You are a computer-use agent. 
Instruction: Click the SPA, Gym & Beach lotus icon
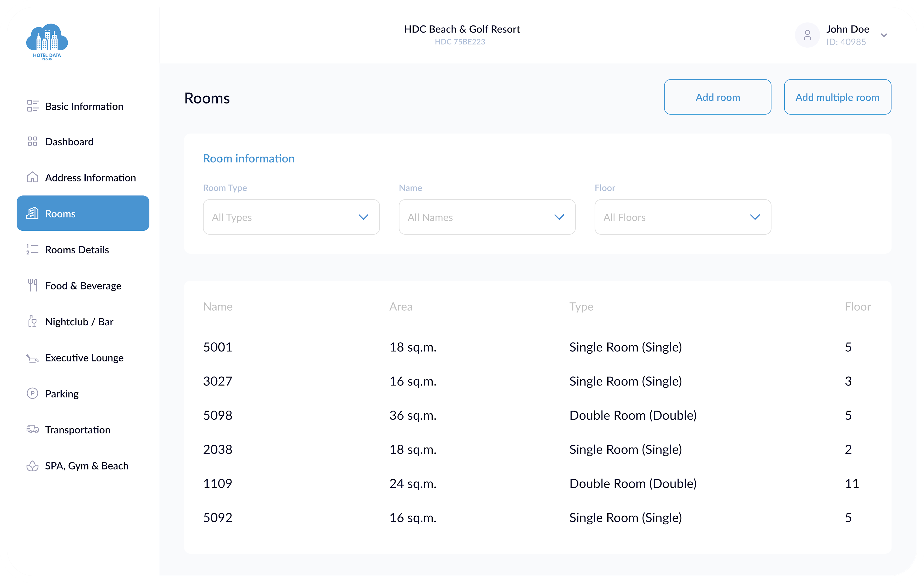tap(33, 466)
